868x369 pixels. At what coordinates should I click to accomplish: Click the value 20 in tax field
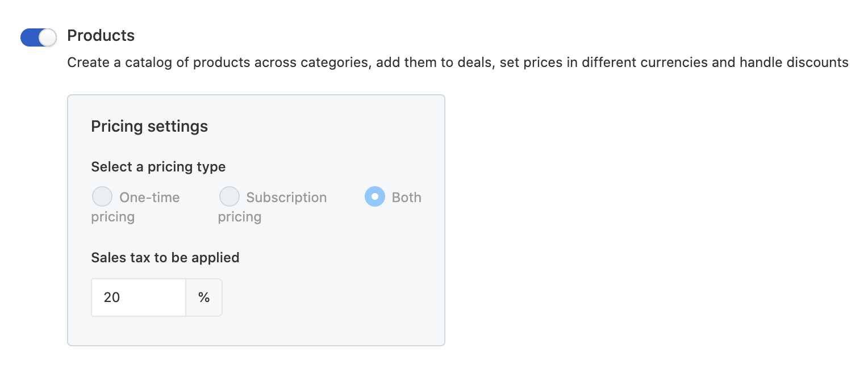[112, 297]
